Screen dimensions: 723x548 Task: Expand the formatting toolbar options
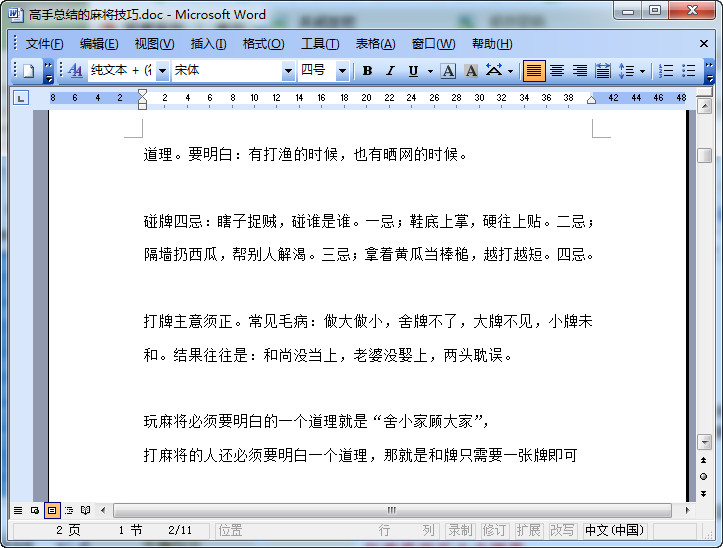pyautogui.click(x=710, y=71)
